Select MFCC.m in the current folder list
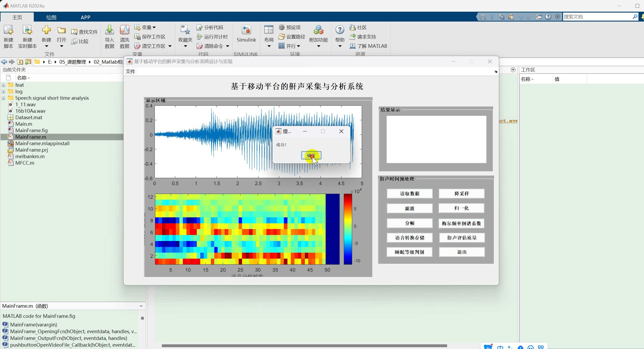This screenshot has width=644, height=349. pyautogui.click(x=25, y=163)
